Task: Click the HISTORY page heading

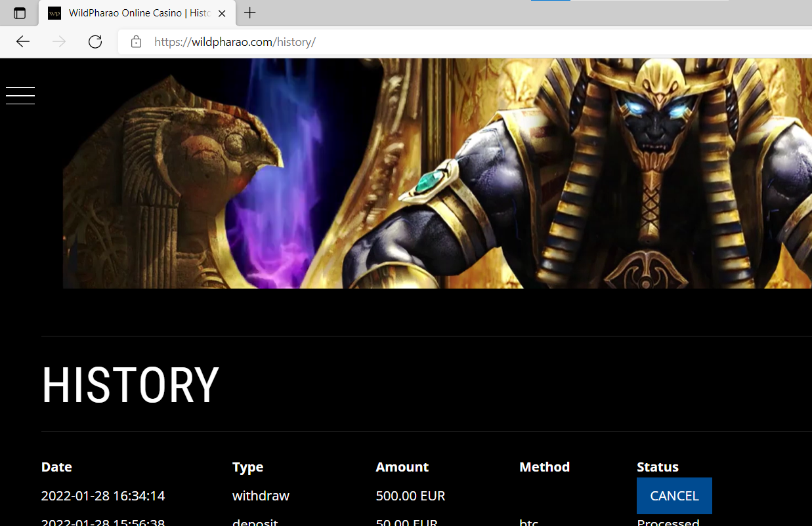Action: 130,384
